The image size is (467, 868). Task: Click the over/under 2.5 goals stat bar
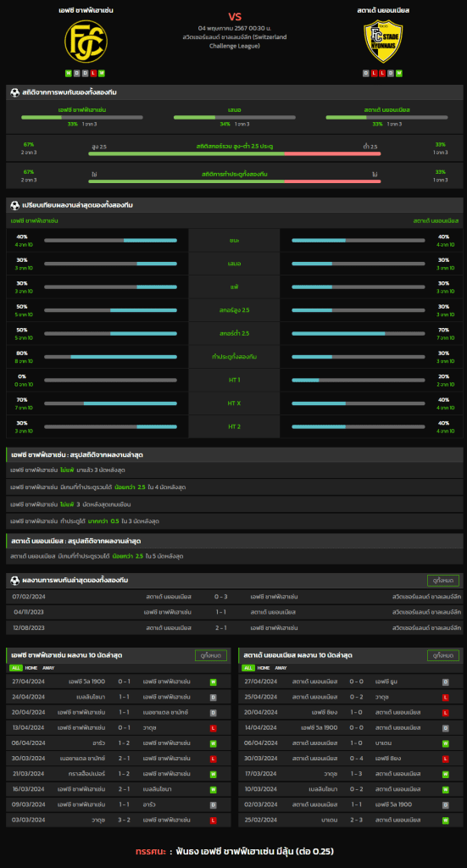click(x=235, y=153)
